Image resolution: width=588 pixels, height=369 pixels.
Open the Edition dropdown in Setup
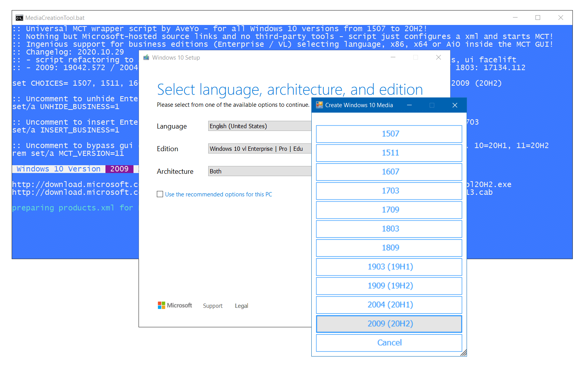tap(260, 148)
